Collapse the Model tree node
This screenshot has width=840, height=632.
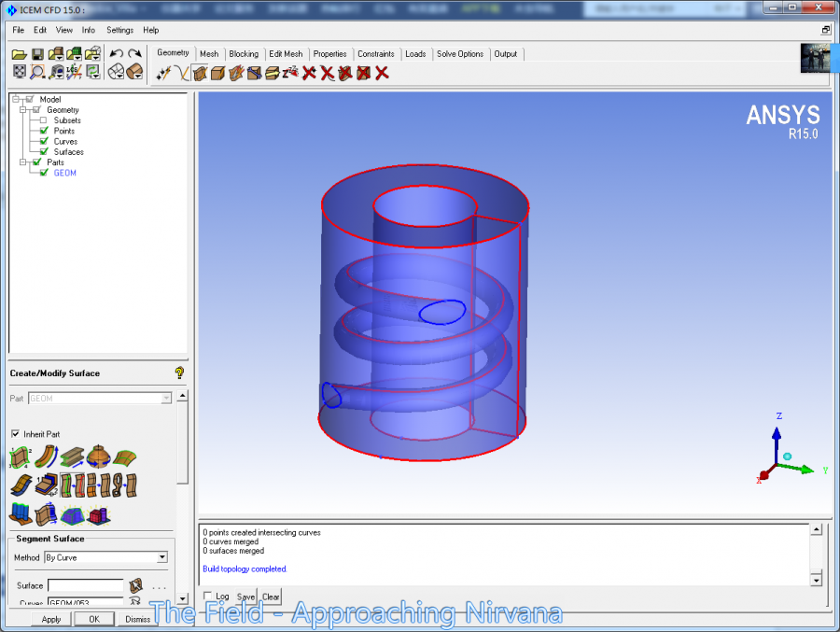click(x=16, y=99)
